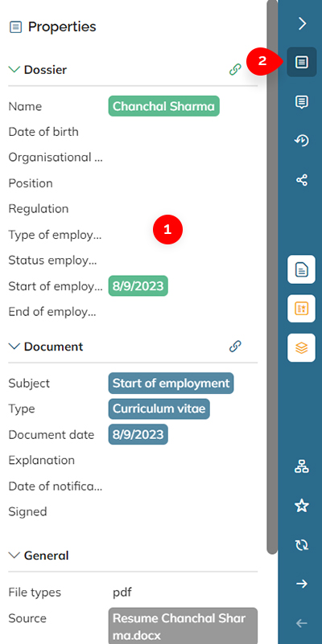322x644 pixels.
Task: Show version history clock icon
Action: 301,141
